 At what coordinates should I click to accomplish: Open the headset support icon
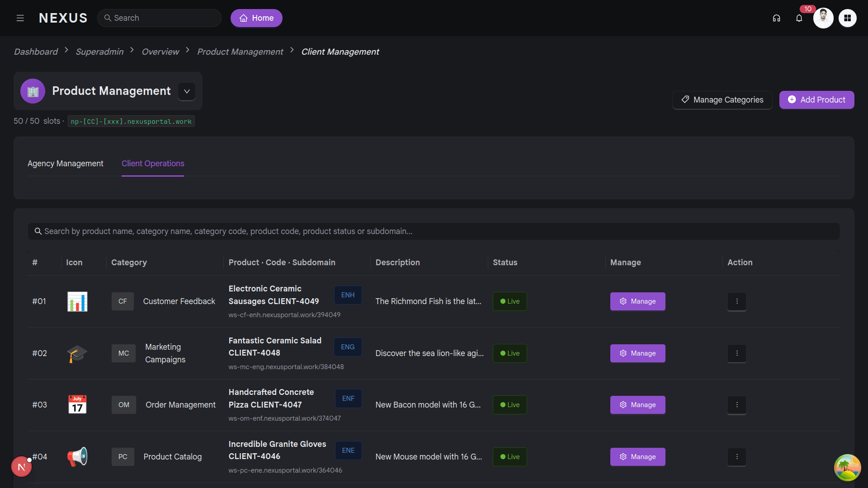(x=776, y=18)
